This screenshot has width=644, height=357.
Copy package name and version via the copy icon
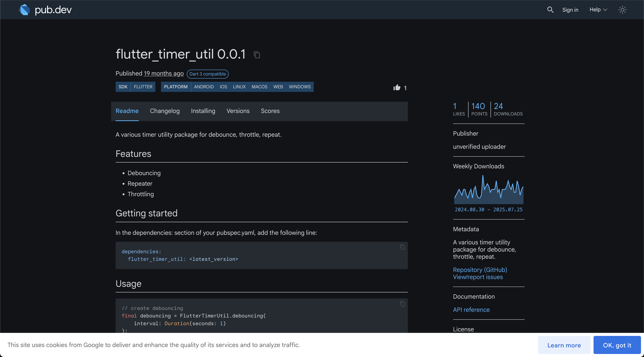point(257,55)
